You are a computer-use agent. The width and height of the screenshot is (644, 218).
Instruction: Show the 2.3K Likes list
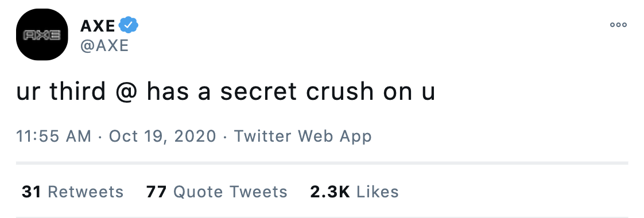[354, 192]
